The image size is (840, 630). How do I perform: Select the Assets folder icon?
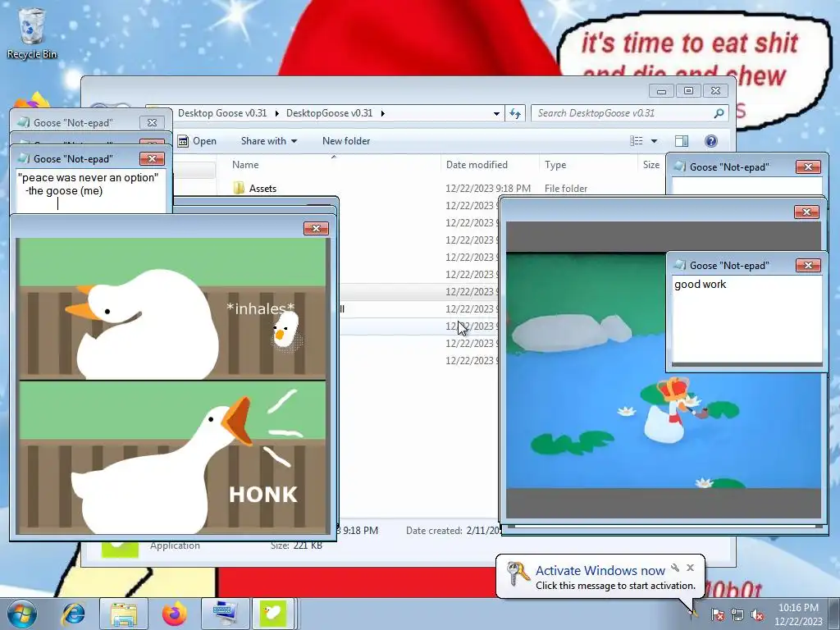pyautogui.click(x=239, y=188)
